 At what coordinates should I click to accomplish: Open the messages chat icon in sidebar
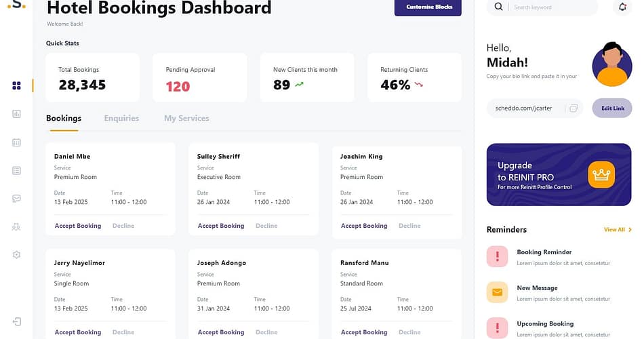[x=16, y=199]
